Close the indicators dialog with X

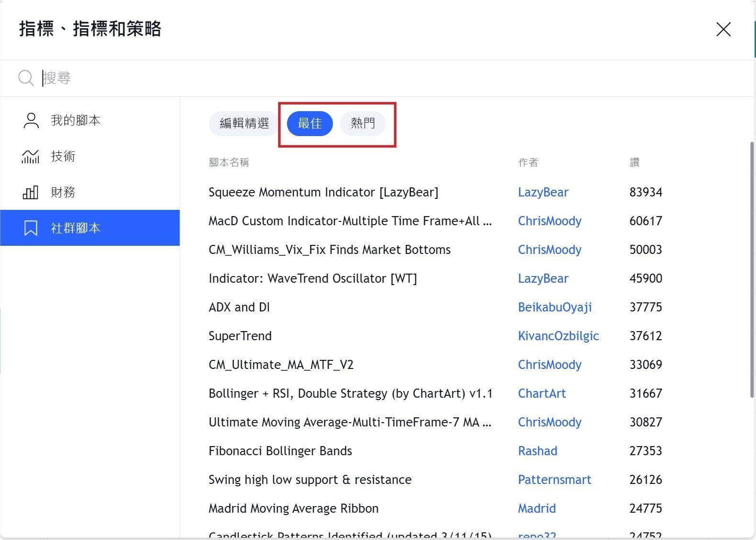point(723,29)
